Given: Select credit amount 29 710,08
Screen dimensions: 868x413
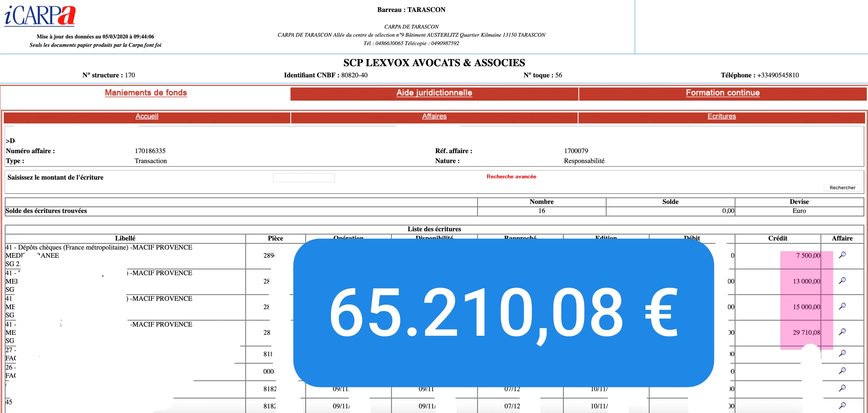Looking at the screenshot, I should pyautogui.click(x=806, y=332).
